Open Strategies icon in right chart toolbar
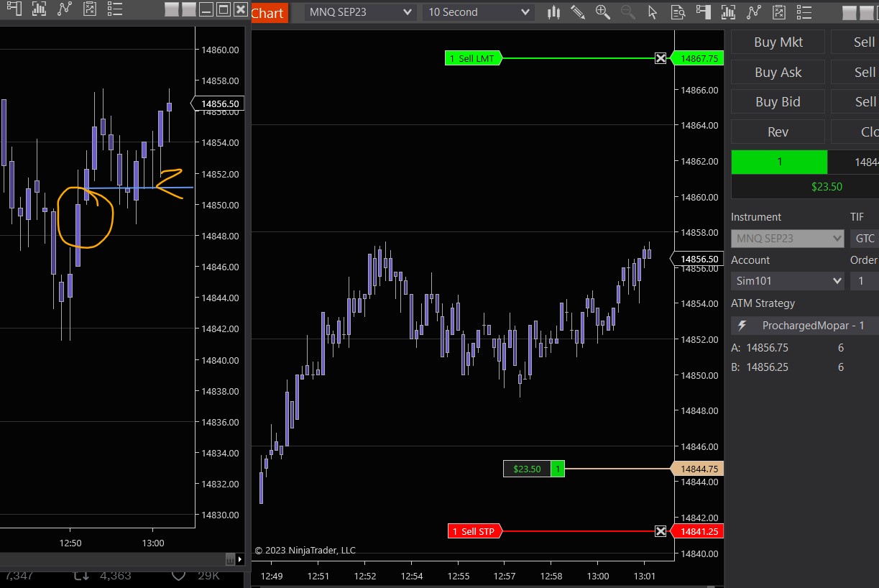Viewport: 879px width, 588px height. pos(754,11)
